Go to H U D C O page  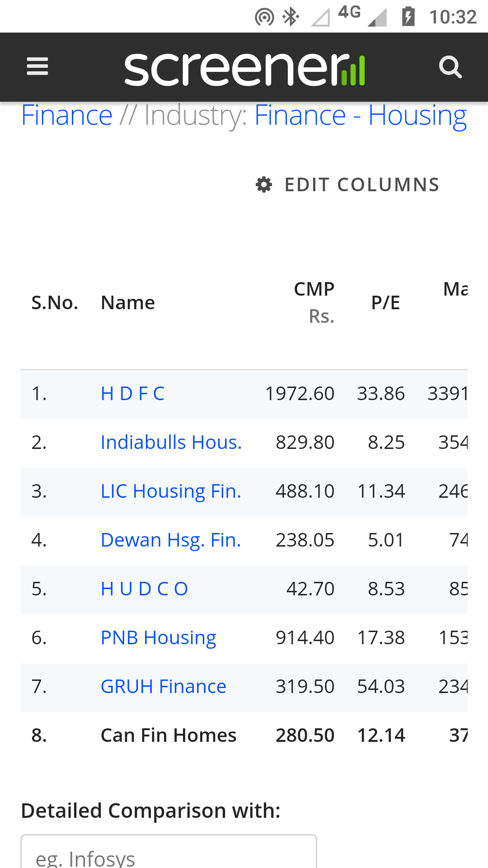pos(144,589)
